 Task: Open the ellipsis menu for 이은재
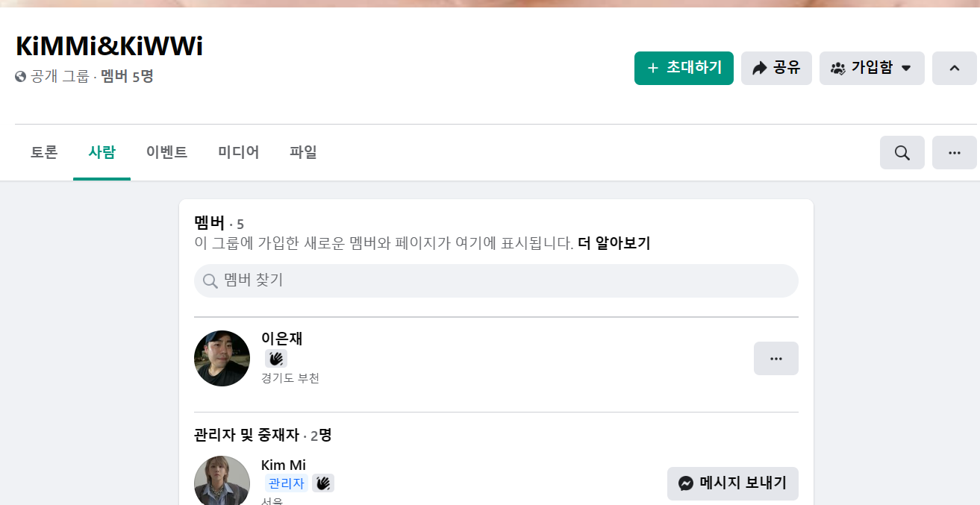[775, 359]
